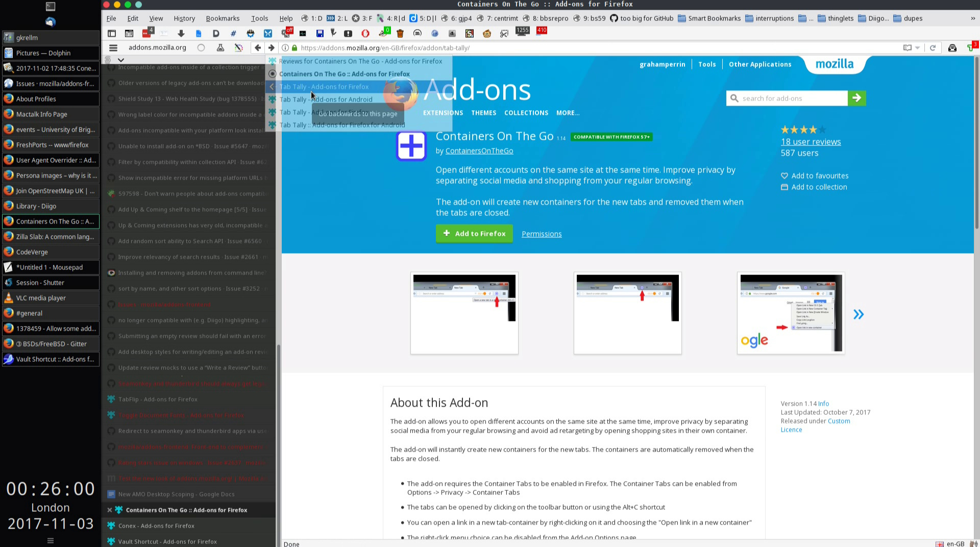The width and height of the screenshot is (980, 547).
Task: Toggle the sidebar panel toolbar icon
Action: pos(112,34)
